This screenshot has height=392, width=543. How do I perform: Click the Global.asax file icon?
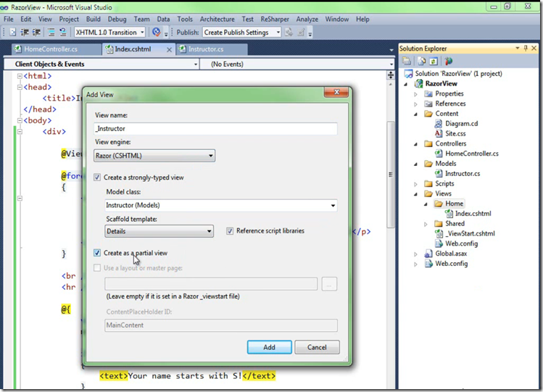pyautogui.click(x=428, y=254)
